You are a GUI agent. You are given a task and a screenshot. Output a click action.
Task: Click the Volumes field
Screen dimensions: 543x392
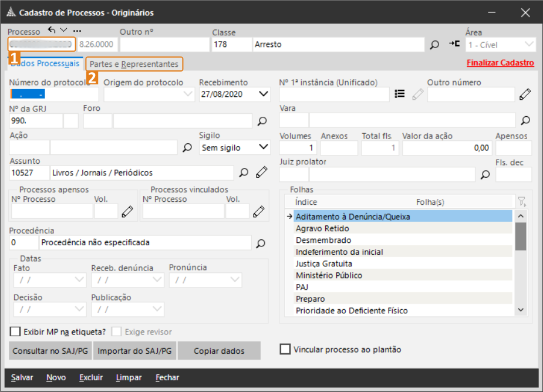(x=298, y=148)
